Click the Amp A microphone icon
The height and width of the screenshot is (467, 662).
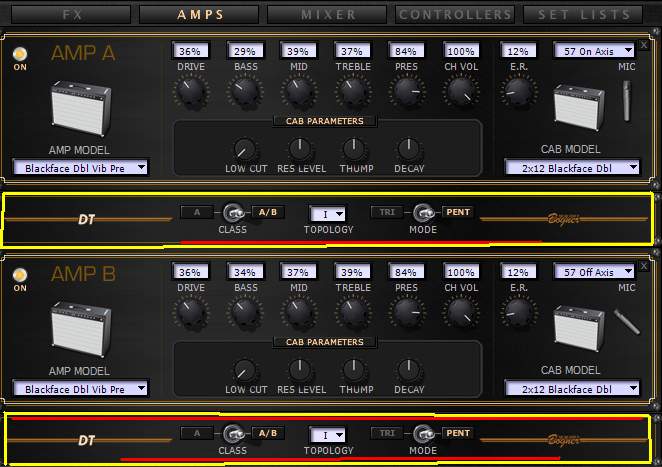pos(627,101)
